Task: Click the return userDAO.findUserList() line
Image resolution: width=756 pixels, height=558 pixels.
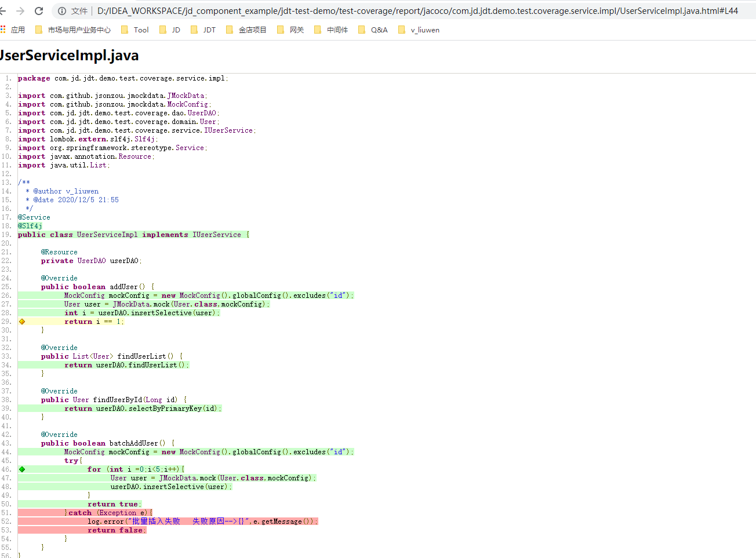Action: [x=127, y=365]
